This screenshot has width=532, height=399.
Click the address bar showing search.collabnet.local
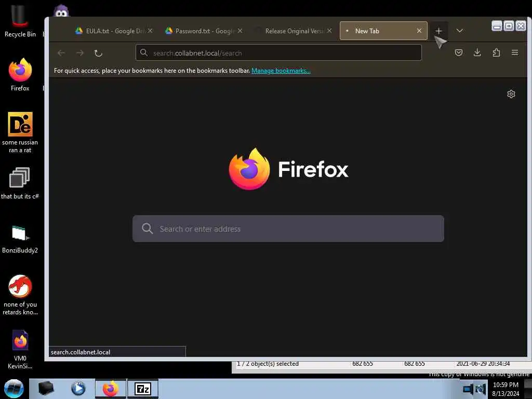[x=278, y=53]
